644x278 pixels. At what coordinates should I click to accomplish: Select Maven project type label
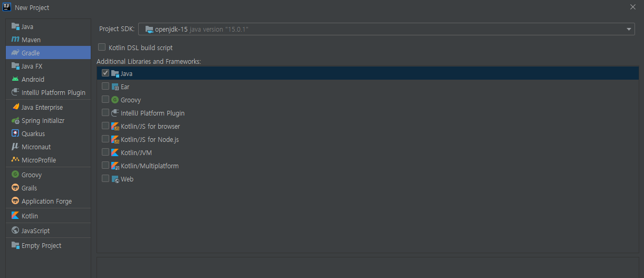31,40
